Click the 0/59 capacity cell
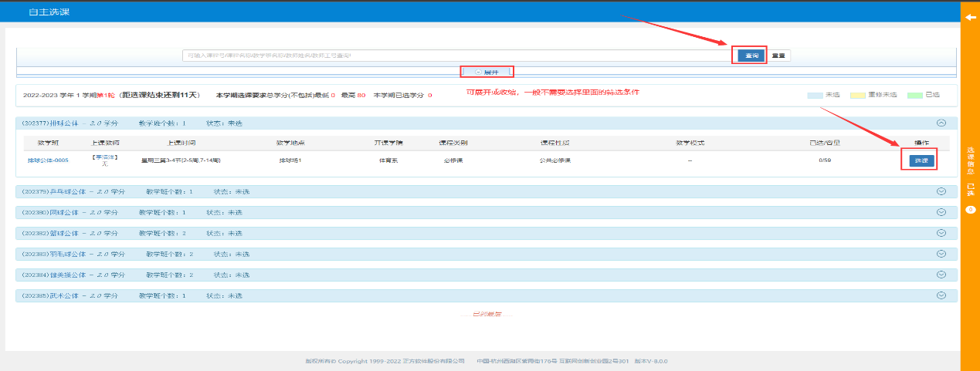Screen dimensions: 980x371 (824, 160)
